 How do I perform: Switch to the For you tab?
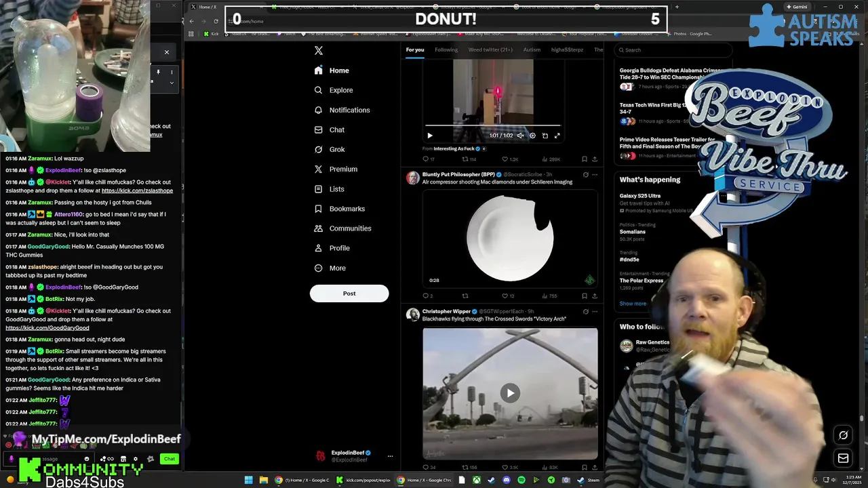[415, 49]
